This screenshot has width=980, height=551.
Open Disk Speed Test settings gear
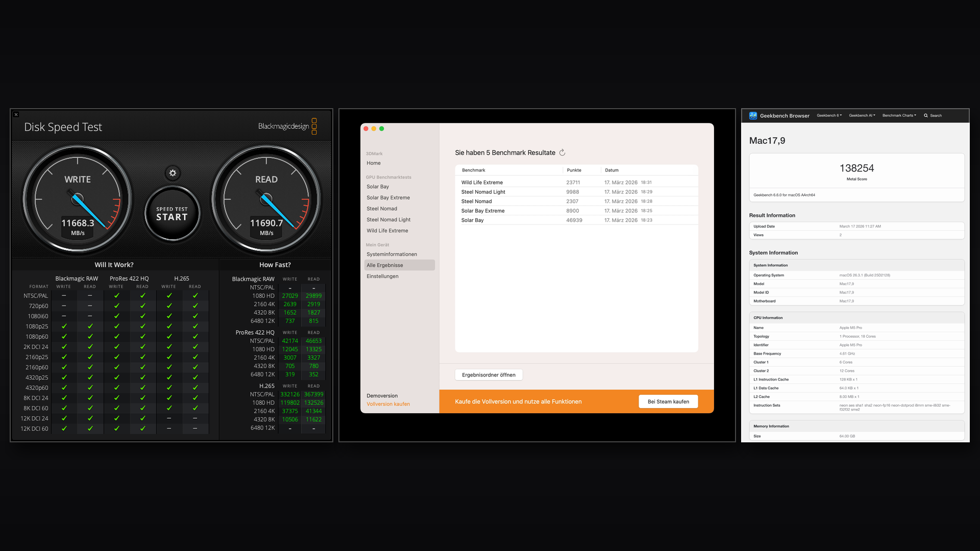(x=173, y=173)
